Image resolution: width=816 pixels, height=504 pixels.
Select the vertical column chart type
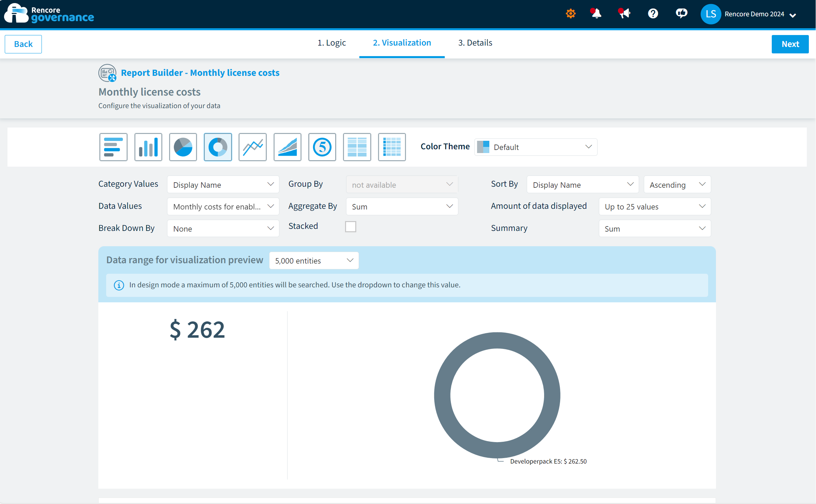pos(148,147)
